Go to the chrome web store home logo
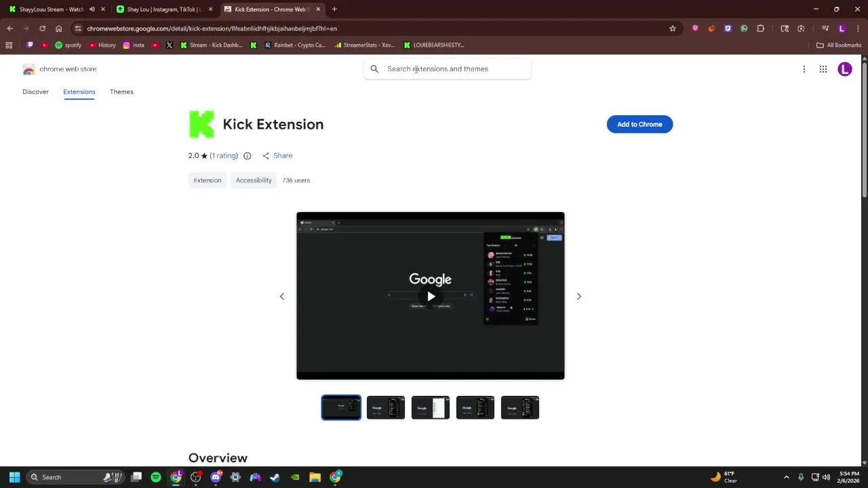 (60, 69)
